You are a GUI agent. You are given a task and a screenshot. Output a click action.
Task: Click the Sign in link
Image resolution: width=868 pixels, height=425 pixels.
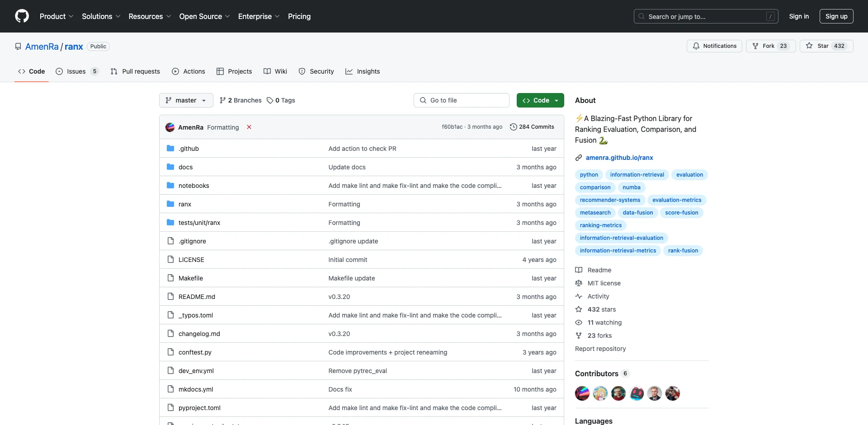799,16
